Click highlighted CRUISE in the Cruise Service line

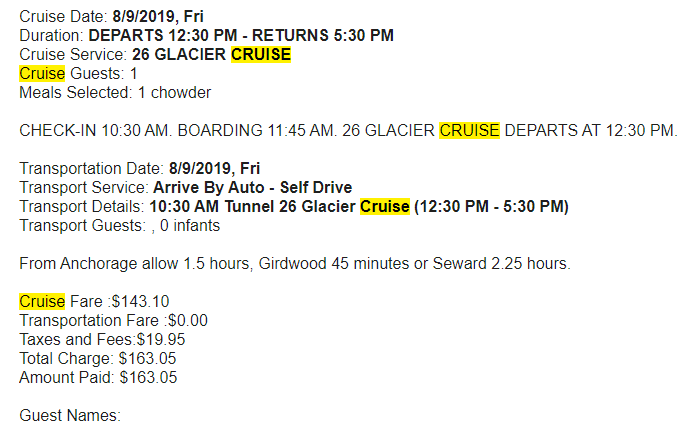pyautogui.click(x=261, y=54)
